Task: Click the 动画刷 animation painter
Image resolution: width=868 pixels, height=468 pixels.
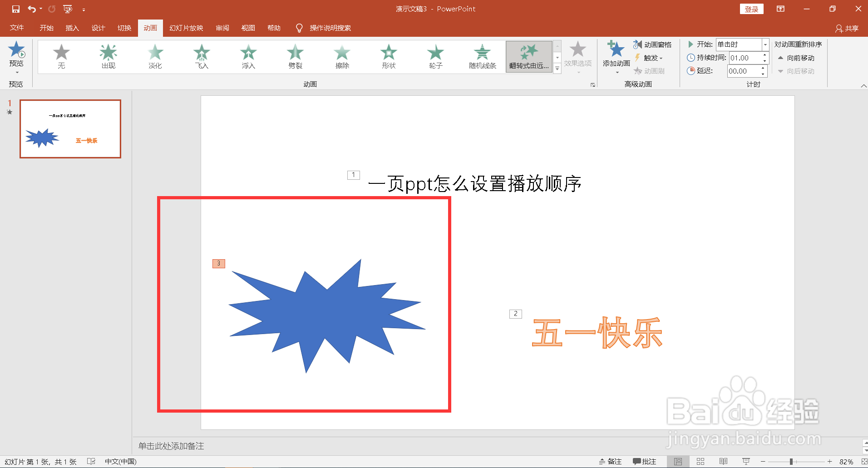Action: [649, 71]
